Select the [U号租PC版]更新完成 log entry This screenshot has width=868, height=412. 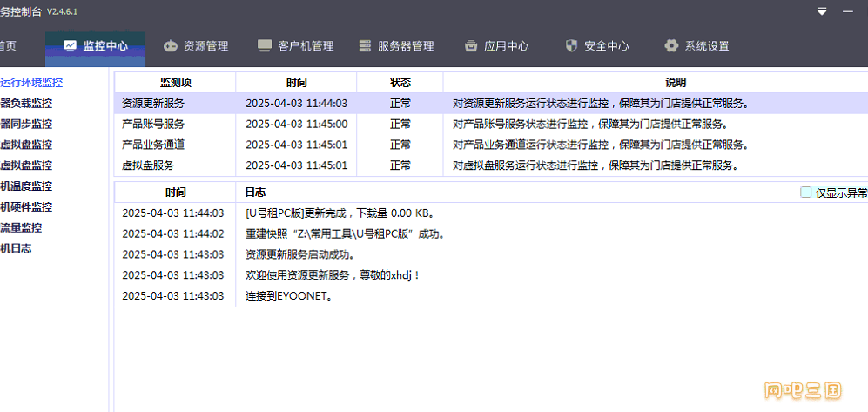[491, 213]
